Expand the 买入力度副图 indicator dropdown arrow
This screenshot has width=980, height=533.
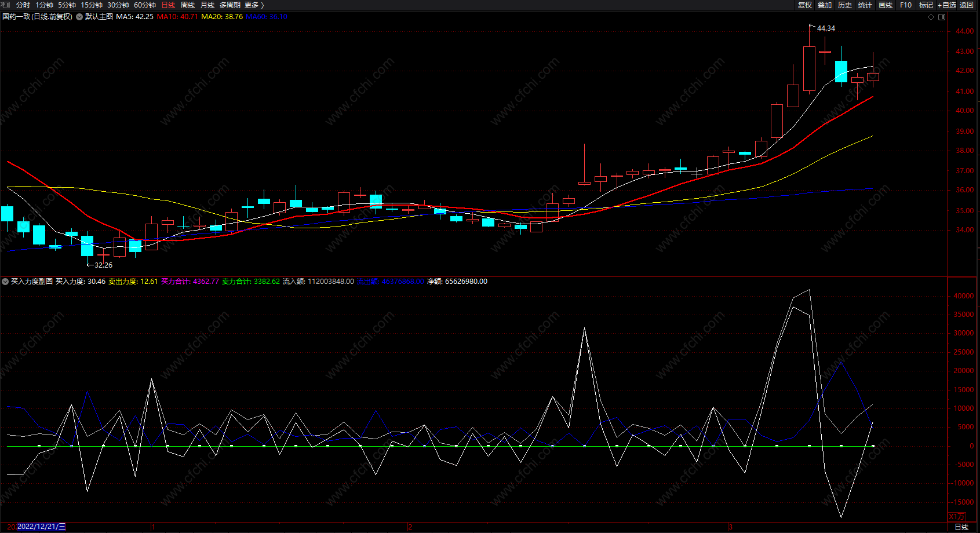click(5, 282)
